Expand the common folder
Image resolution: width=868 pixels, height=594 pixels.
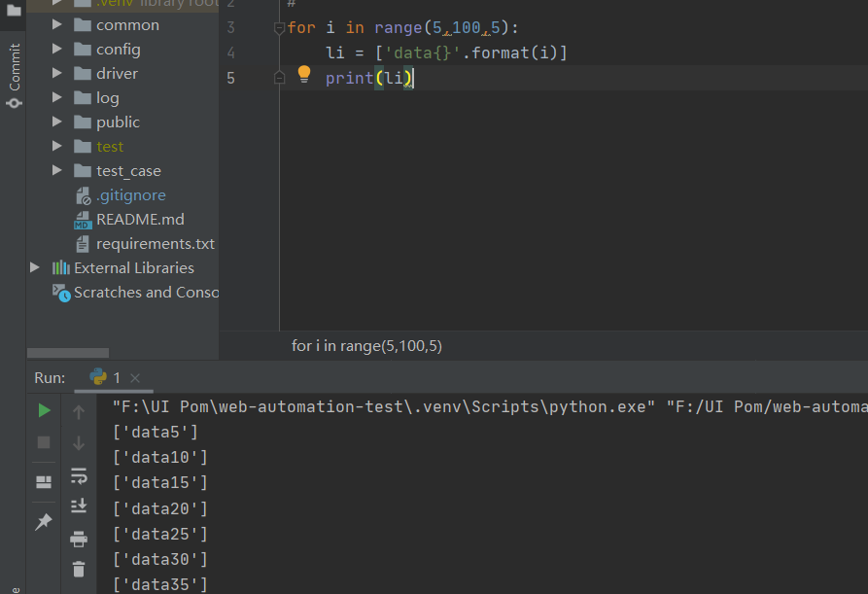coord(57,24)
